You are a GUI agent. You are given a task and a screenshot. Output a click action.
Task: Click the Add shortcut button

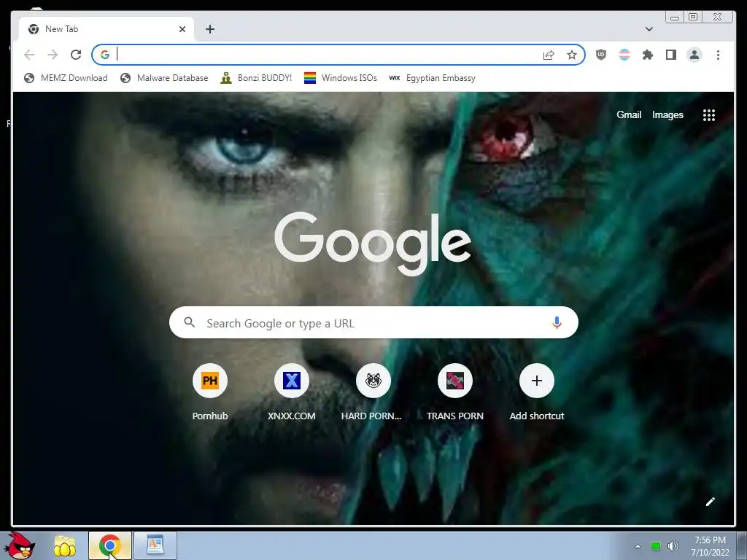(x=536, y=393)
